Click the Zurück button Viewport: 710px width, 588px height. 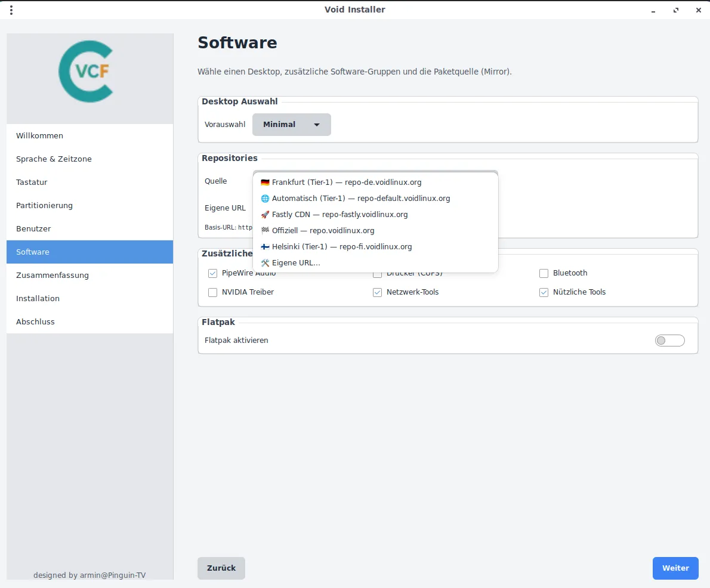pyautogui.click(x=221, y=568)
